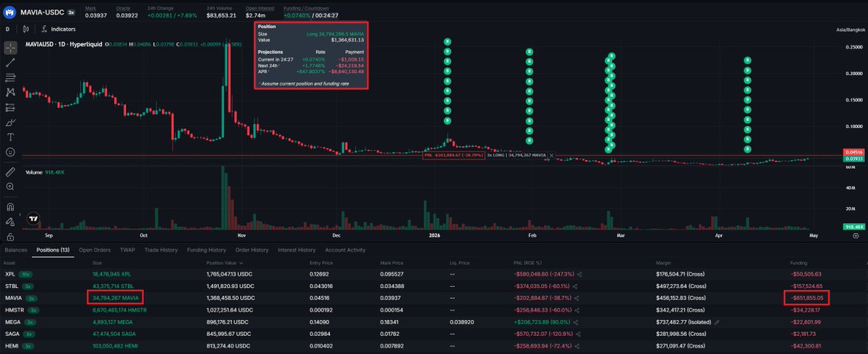Select the ruler measure tool

coord(10,172)
